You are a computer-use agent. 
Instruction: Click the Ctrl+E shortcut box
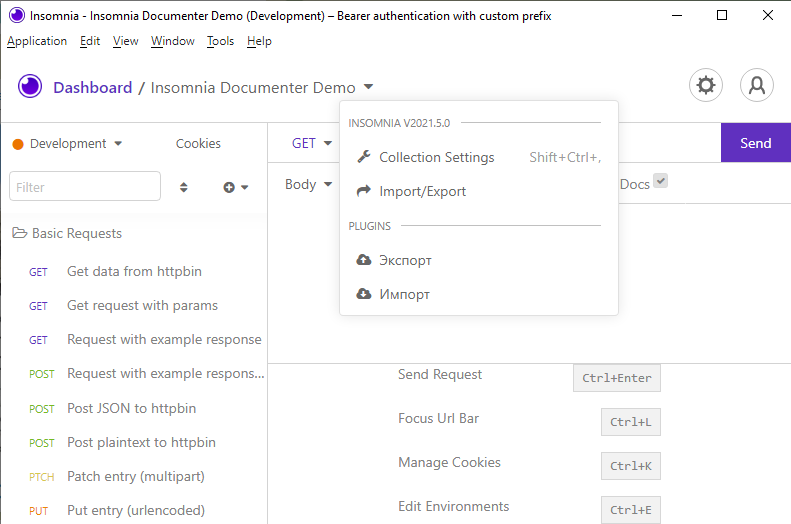point(631,510)
